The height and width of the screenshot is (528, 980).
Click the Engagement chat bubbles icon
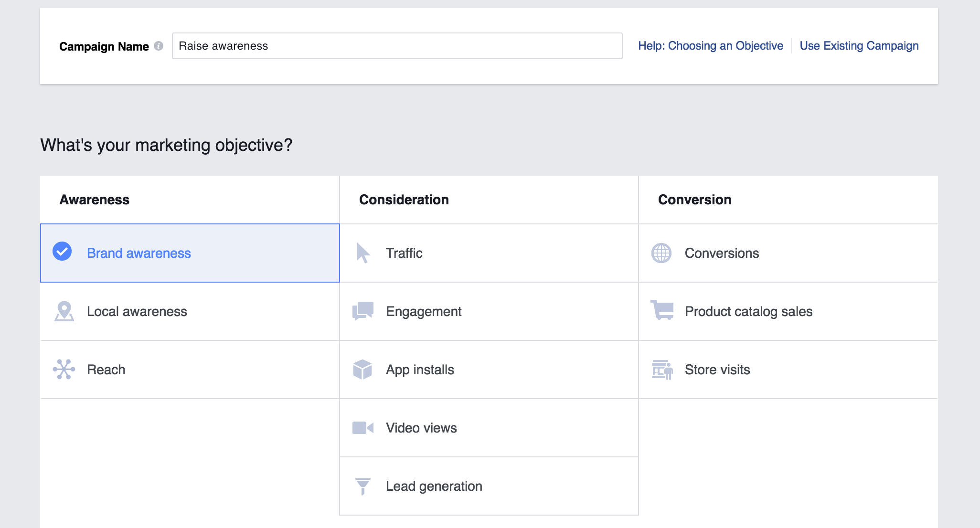point(363,311)
